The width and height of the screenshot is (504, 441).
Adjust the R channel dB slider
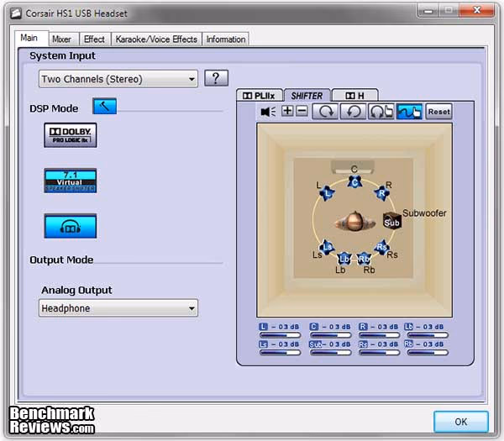point(380,335)
